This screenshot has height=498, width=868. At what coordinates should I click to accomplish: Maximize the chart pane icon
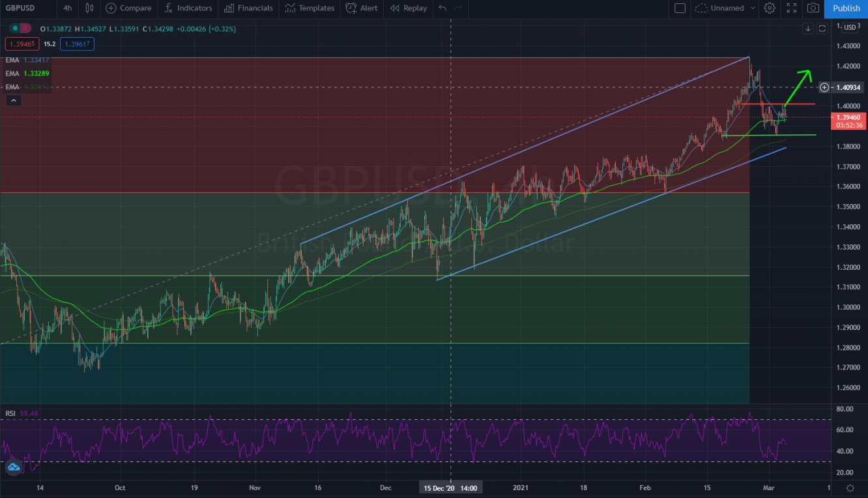pos(822,28)
